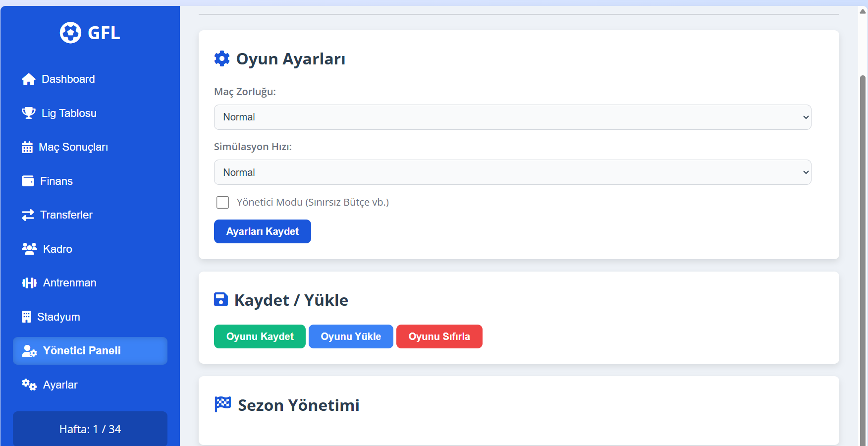Click the Maç Sonuçları calendar icon
This screenshot has width=868, height=446.
(x=27, y=147)
